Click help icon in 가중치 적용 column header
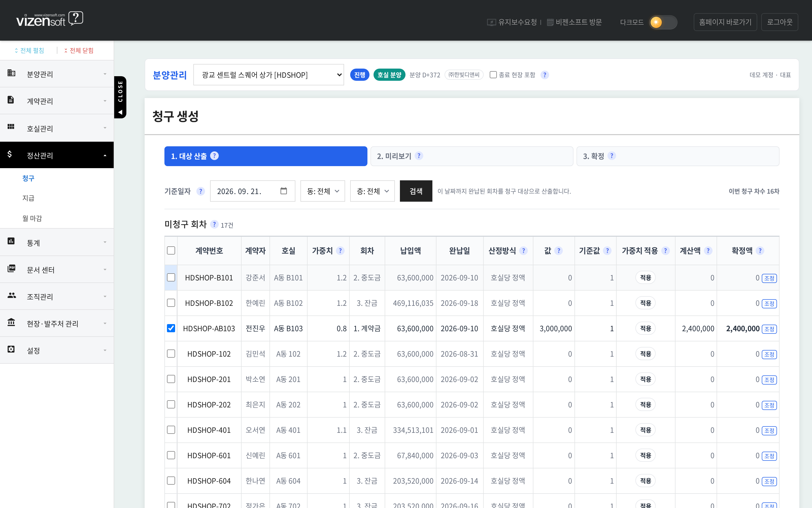This screenshot has height=508, width=812. click(665, 251)
